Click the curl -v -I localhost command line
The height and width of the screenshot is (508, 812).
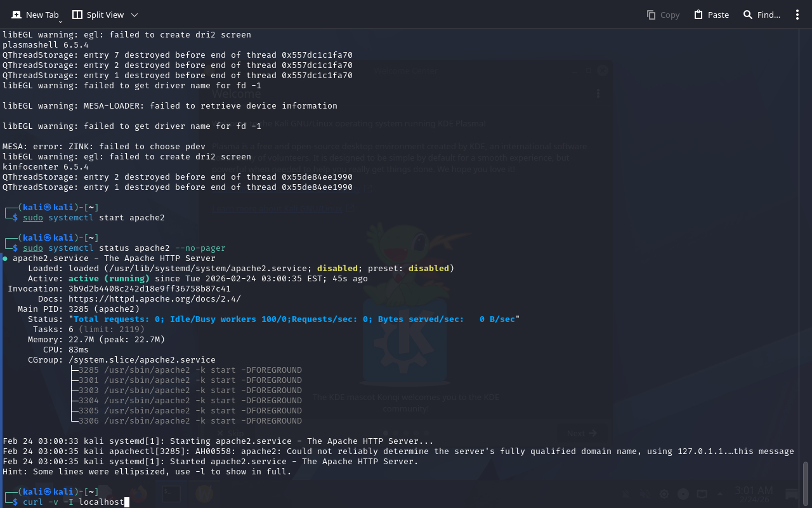coord(73,502)
